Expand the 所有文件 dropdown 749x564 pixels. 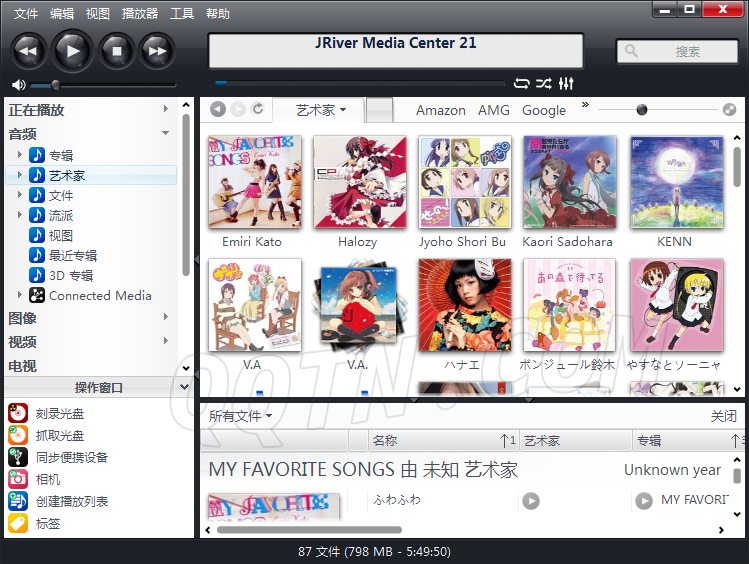coord(241,416)
